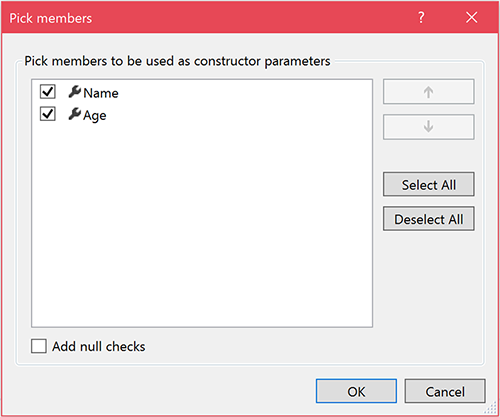This screenshot has height=417, width=500.
Task: Select the Age item in the list
Action: 95,116
